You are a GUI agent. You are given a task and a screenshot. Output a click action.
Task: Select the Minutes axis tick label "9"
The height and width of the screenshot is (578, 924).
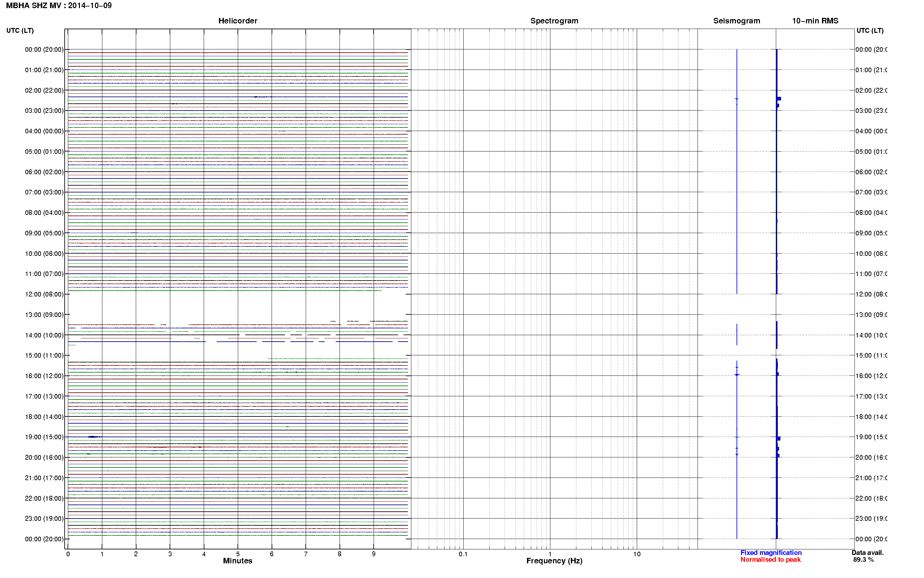point(374,554)
